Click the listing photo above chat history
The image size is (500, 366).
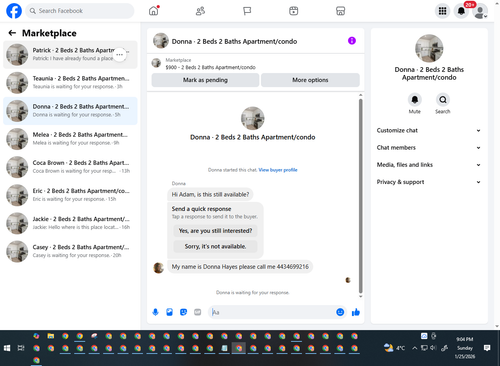253,118
